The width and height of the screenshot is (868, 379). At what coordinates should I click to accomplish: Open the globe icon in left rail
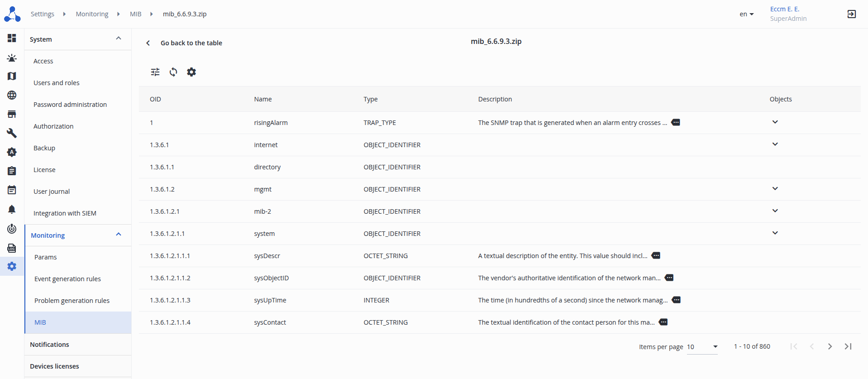pos(12,95)
